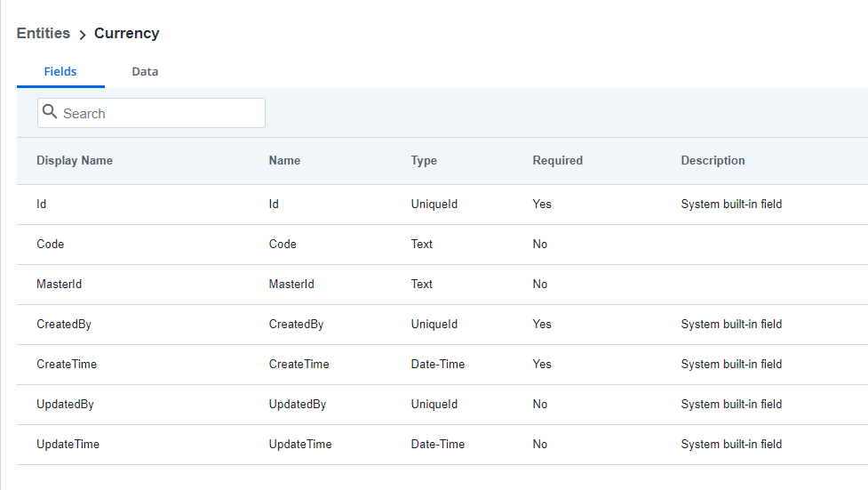Click the Name column header
The height and width of the screenshot is (490, 868).
pos(284,161)
